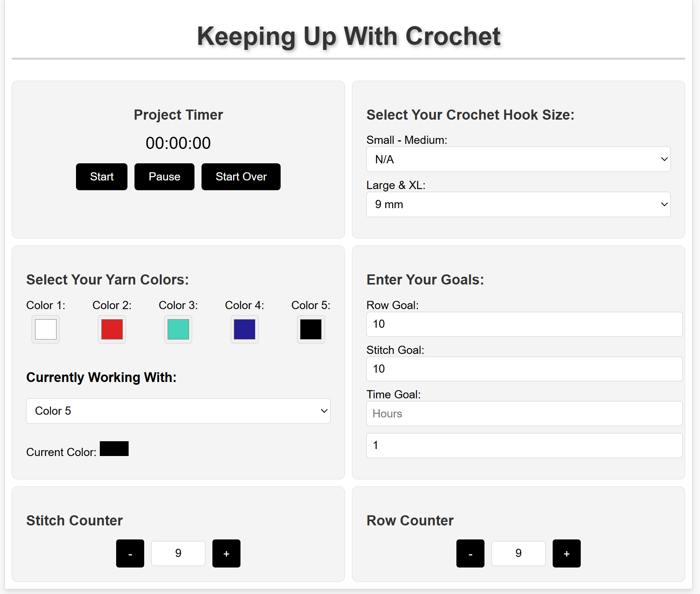This screenshot has width=700, height=594.
Task: Decrease the stitch counter with minus
Action: coord(130,553)
